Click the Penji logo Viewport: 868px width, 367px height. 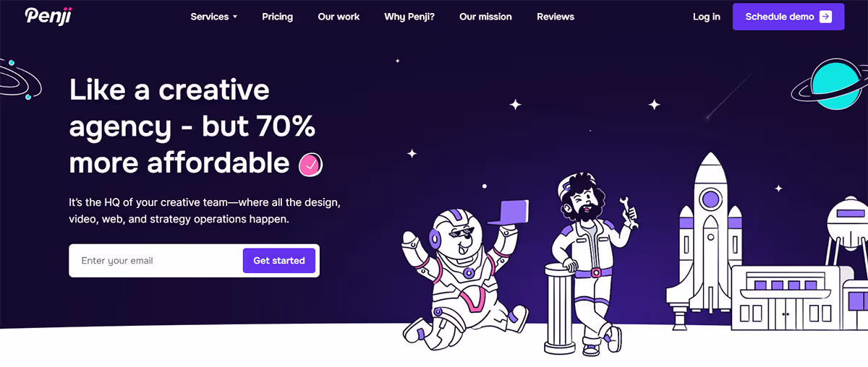[48, 16]
